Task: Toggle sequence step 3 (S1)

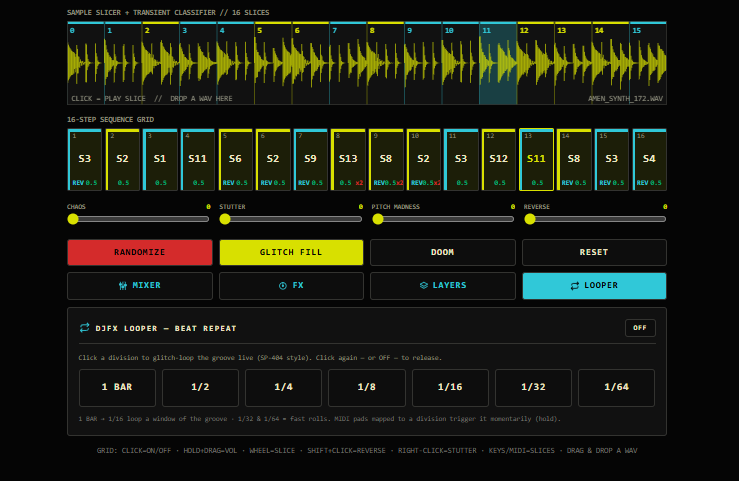Action: click(160, 160)
